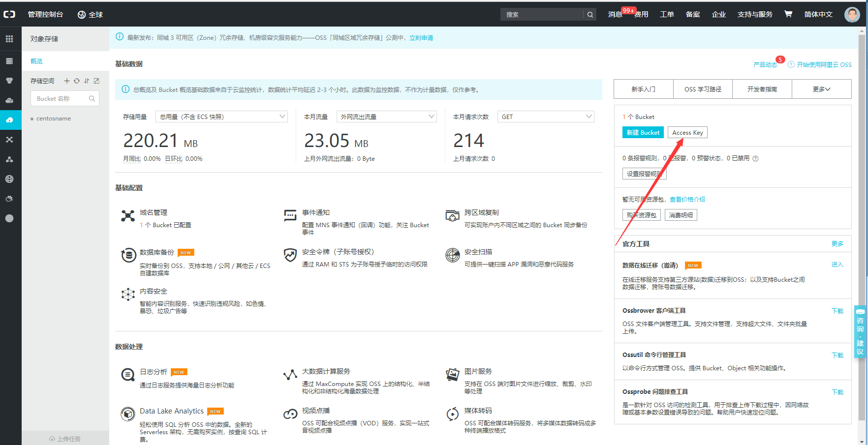Click the 大数据计算服务 icon
The image size is (868, 445).
coord(290,375)
